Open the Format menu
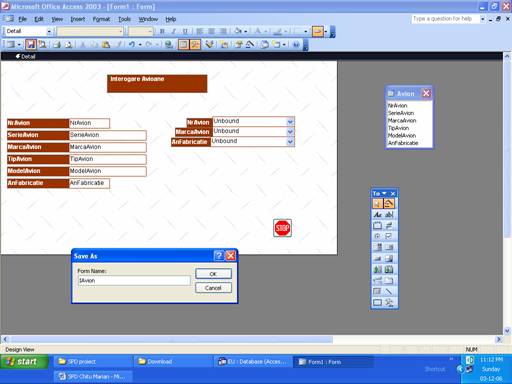The width and height of the screenshot is (512, 384). click(x=101, y=19)
